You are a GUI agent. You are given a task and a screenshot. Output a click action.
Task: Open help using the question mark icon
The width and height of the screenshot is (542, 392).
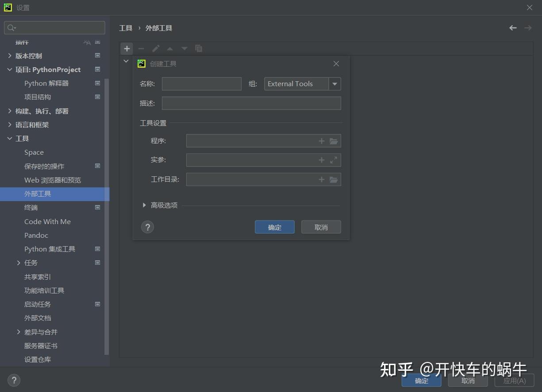147,227
